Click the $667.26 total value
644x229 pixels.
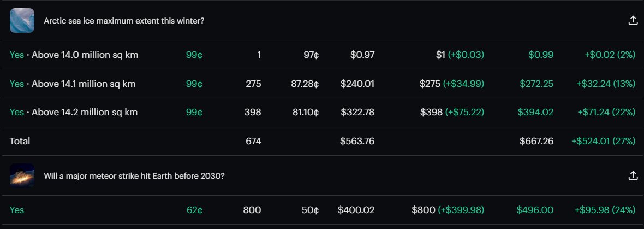(x=536, y=141)
